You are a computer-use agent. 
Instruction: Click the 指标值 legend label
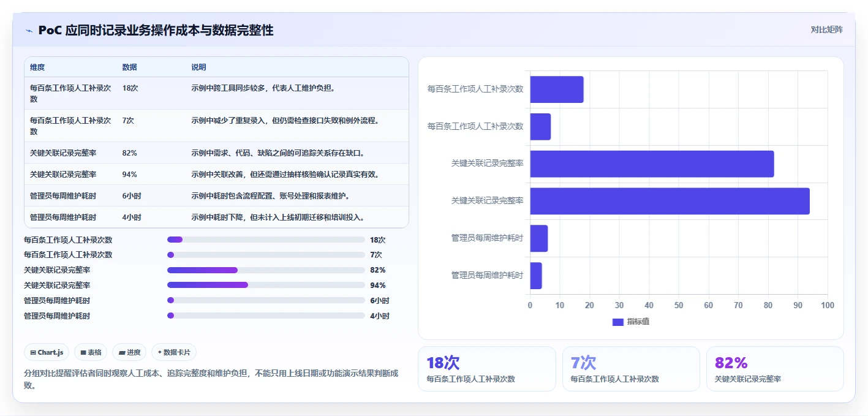[x=638, y=322]
